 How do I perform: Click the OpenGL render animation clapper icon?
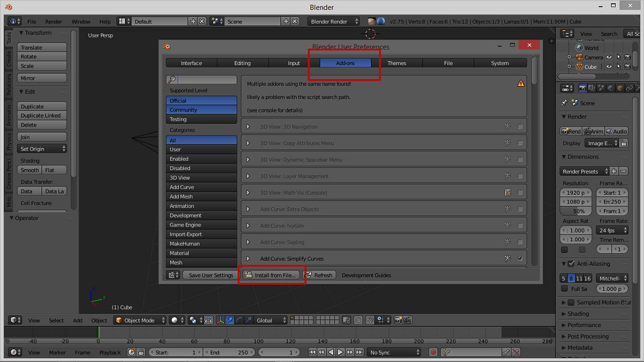408,320
